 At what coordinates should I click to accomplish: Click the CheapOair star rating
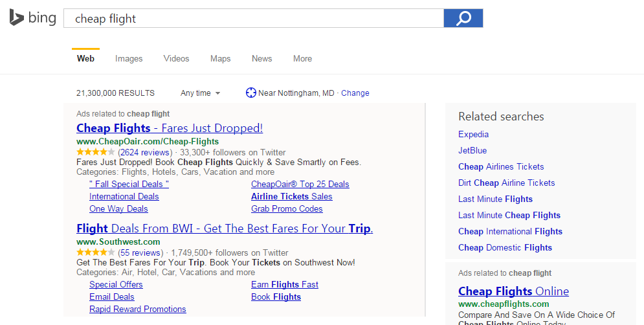(x=95, y=153)
